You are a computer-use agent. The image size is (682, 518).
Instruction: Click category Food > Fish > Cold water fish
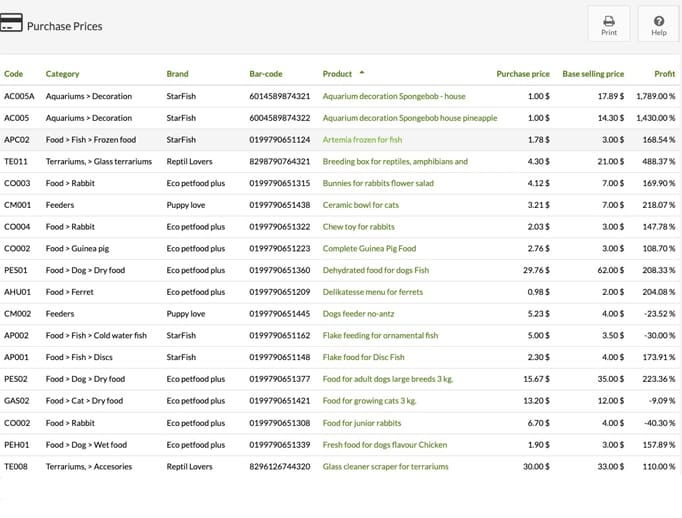pyautogui.click(x=96, y=335)
